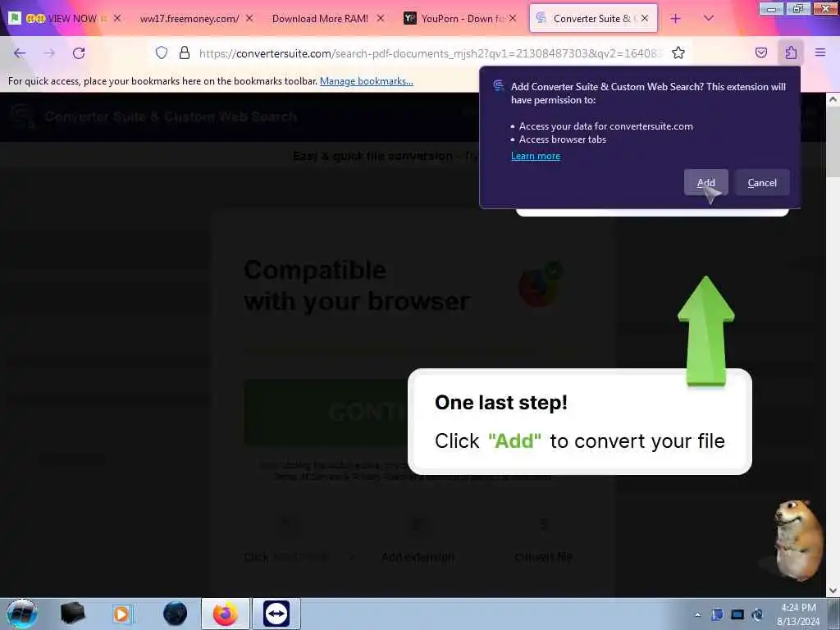Launch the media player taskbar icon
Screen dimensions: 840x630
tap(121, 614)
